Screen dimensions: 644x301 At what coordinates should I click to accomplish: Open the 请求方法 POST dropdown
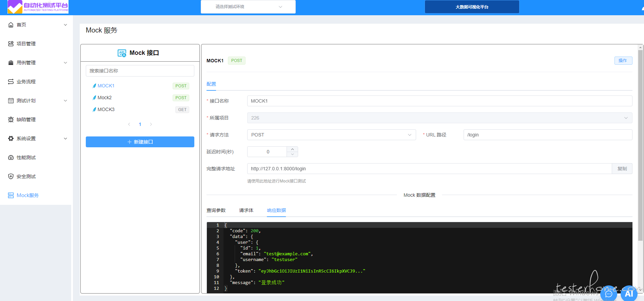pyautogui.click(x=331, y=135)
